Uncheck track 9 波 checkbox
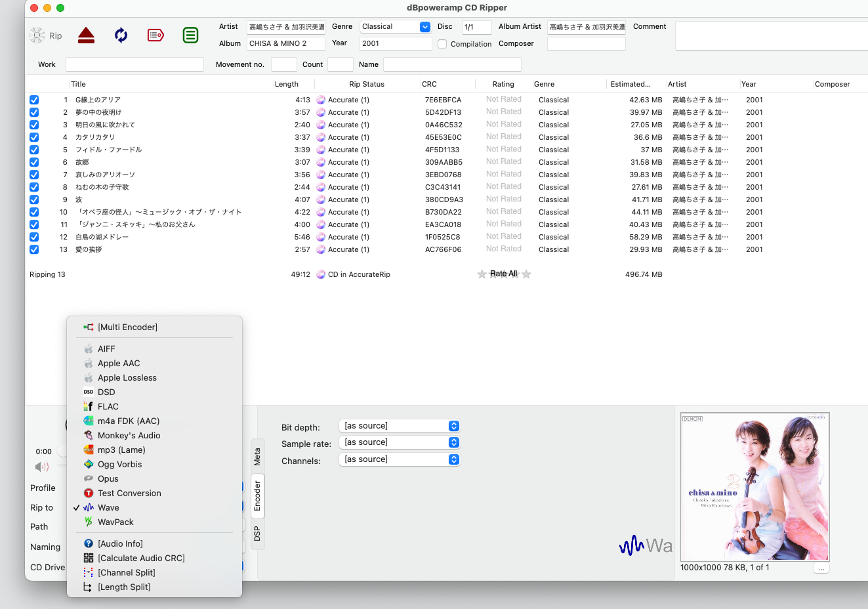The width and height of the screenshot is (868, 609). [x=34, y=199]
